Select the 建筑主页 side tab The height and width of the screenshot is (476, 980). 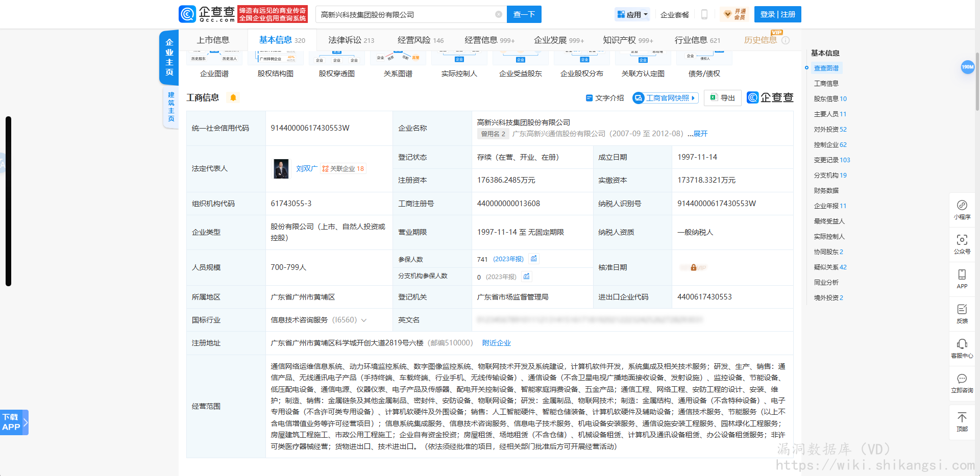coord(171,107)
